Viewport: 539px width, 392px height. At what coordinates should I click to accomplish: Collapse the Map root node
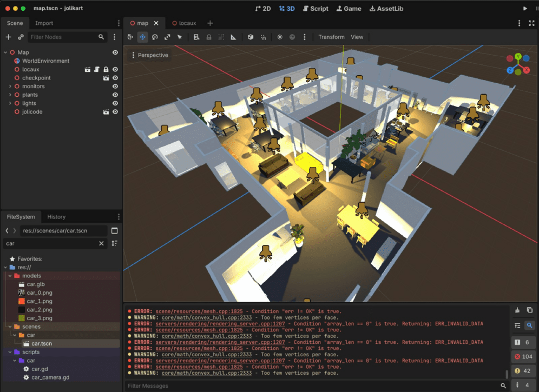[5, 52]
